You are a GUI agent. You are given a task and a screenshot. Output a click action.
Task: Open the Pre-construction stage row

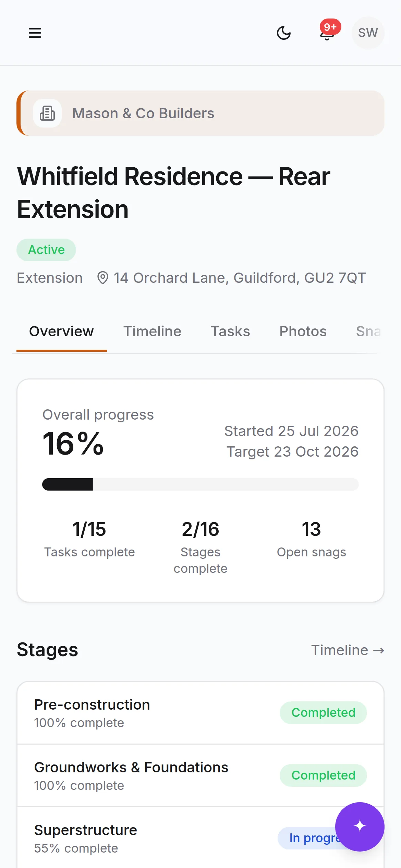pyautogui.click(x=200, y=713)
